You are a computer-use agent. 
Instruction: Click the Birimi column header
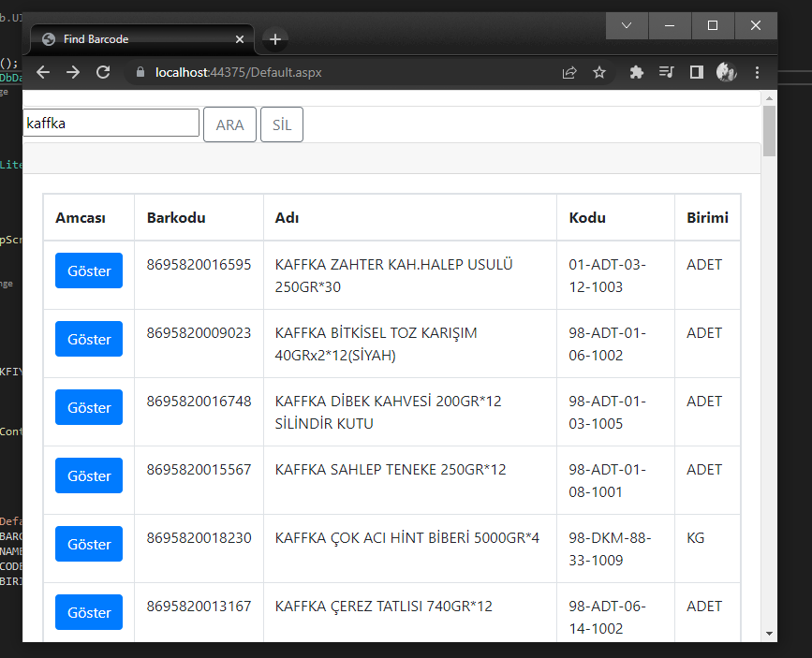pyautogui.click(x=707, y=218)
